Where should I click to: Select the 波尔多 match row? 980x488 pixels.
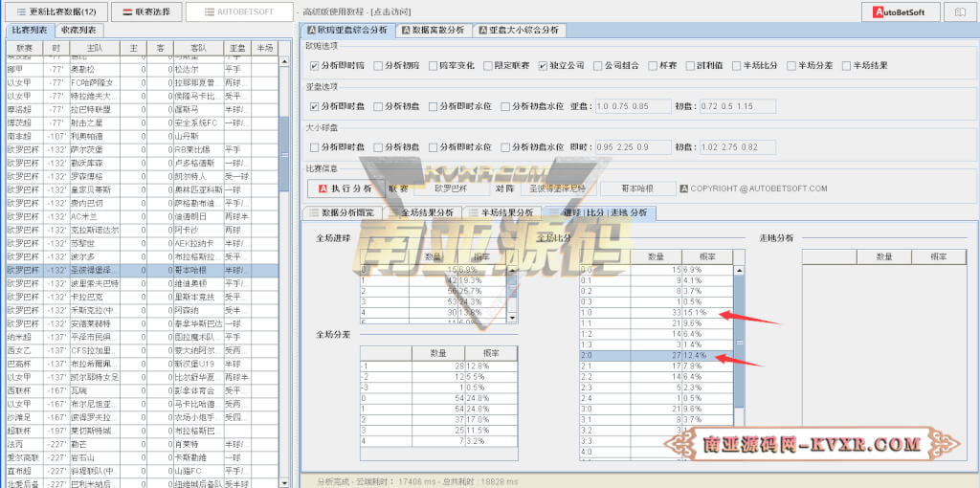tap(143, 256)
